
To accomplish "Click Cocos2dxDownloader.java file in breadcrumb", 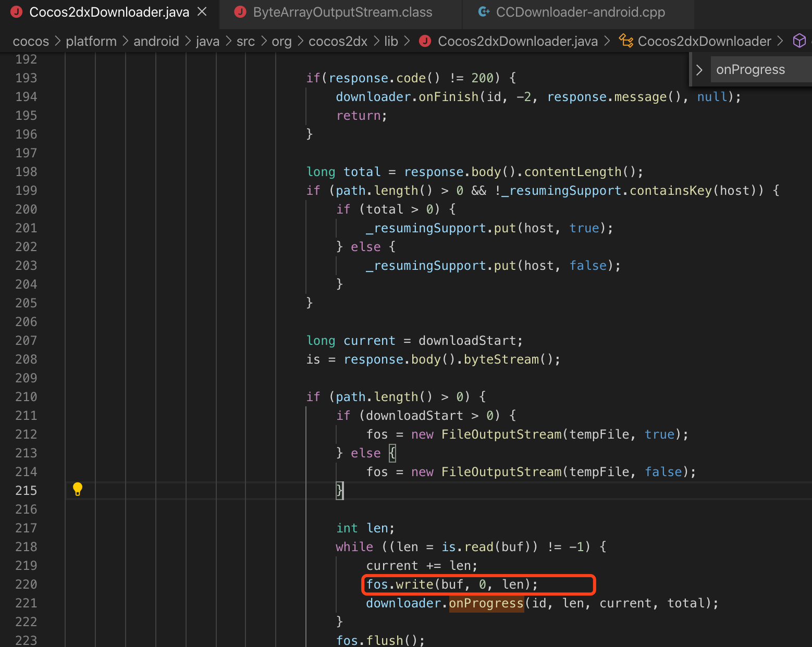I will click(x=518, y=41).
